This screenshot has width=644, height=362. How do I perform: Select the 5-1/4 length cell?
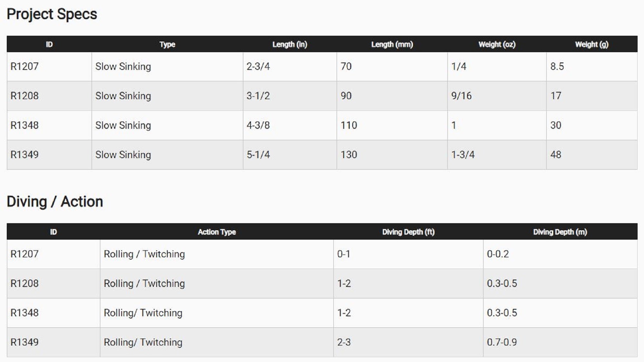tap(258, 155)
